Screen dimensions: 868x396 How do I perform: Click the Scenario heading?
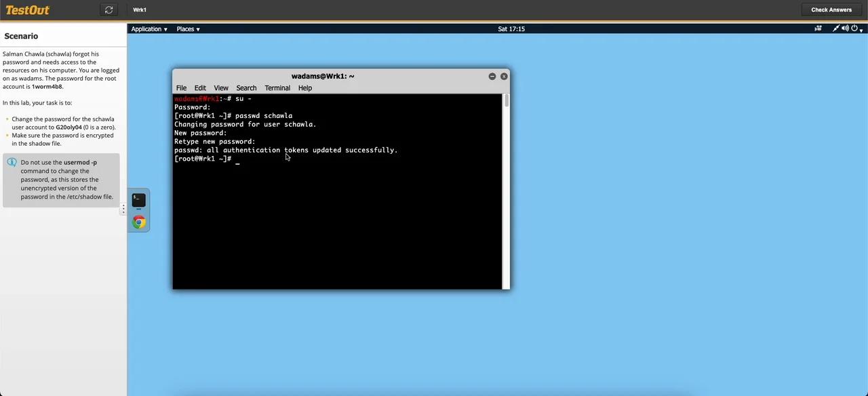pos(21,36)
